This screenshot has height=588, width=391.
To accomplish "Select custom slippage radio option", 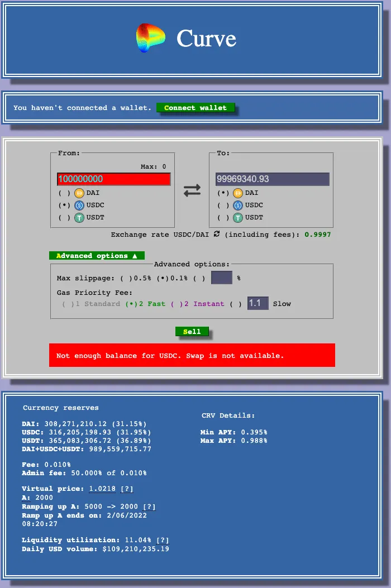I will pos(199,278).
